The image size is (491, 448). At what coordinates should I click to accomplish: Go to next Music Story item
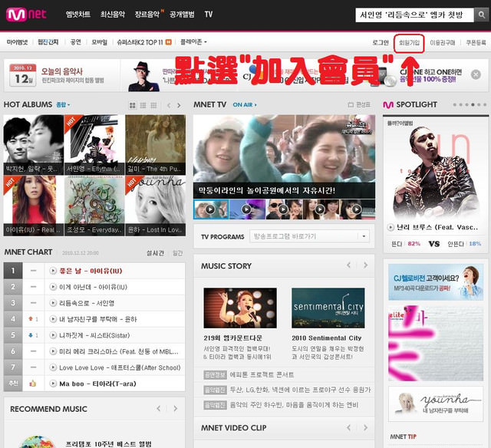point(365,265)
